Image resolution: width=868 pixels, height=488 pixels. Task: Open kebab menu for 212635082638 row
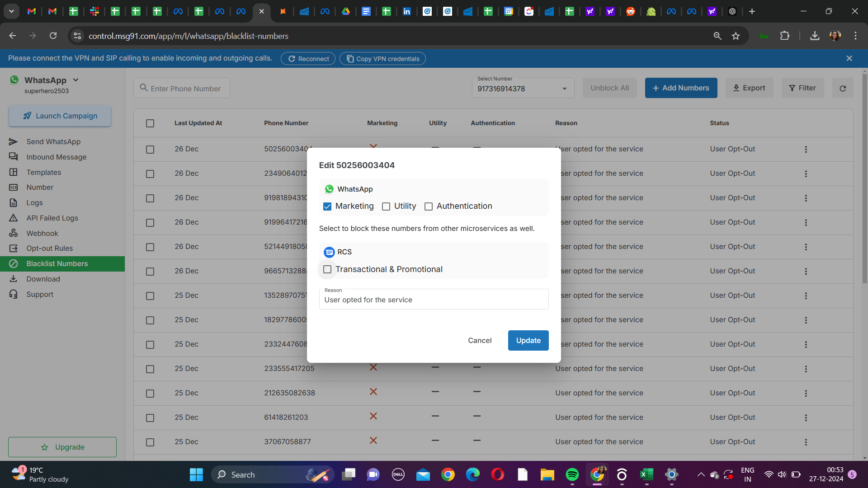(x=806, y=393)
